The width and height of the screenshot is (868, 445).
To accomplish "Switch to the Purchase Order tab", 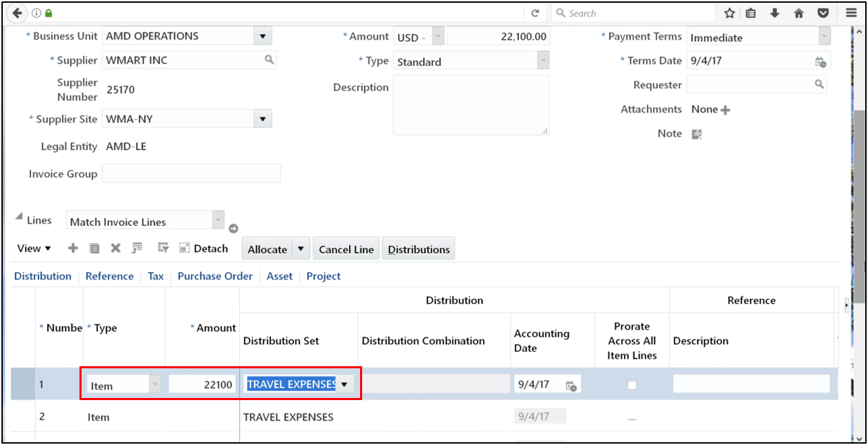I will [x=215, y=276].
